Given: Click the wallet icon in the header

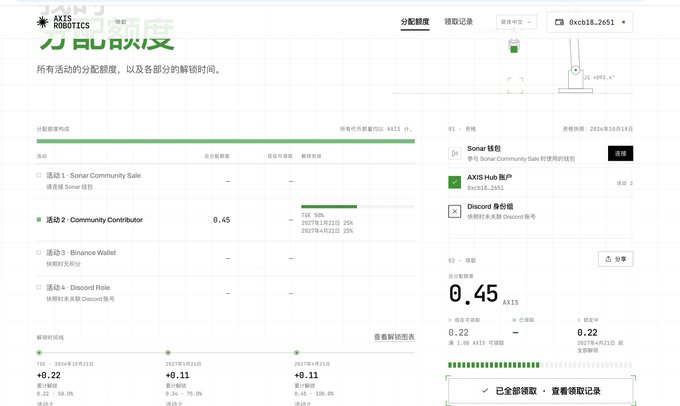Looking at the screenshot, I should (559, 22).
